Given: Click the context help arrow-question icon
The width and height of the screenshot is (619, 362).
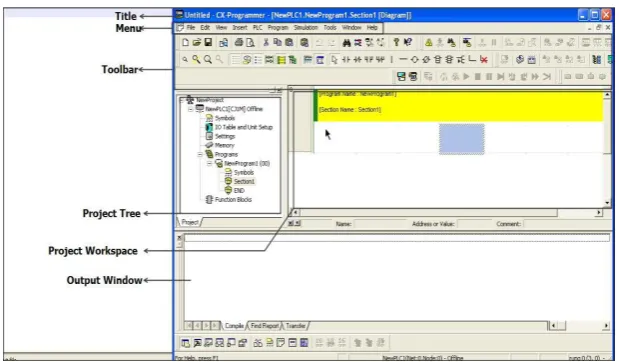Looking at the screenshot, I should [x=408, y=43].
